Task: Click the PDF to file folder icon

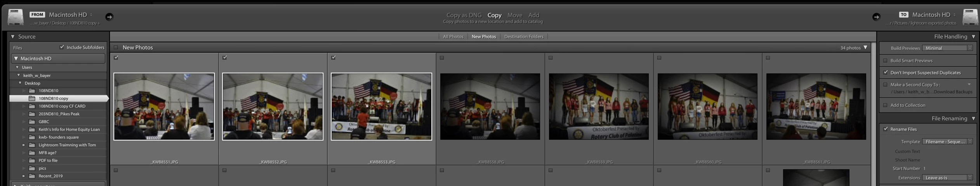Action: [x=32, y=160]
